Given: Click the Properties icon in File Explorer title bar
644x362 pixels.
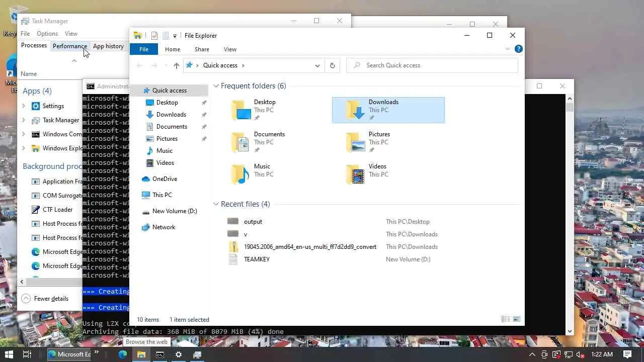Looking at the screenshot, I should coord(154,36).
